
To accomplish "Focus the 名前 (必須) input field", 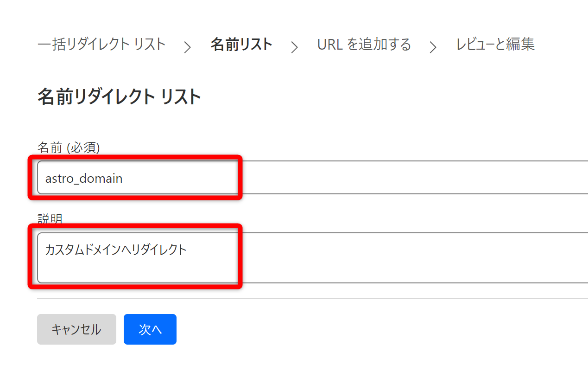I will [x=324, y=178].
